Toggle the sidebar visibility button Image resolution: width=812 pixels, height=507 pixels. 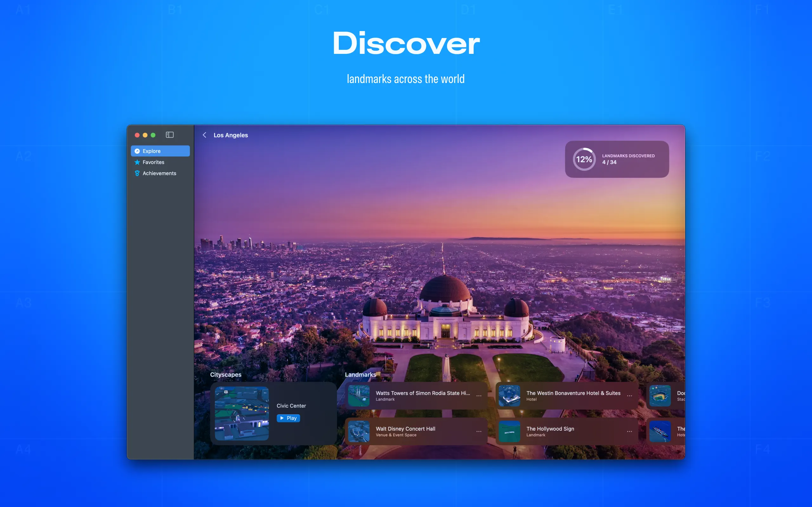click(169, 135)
